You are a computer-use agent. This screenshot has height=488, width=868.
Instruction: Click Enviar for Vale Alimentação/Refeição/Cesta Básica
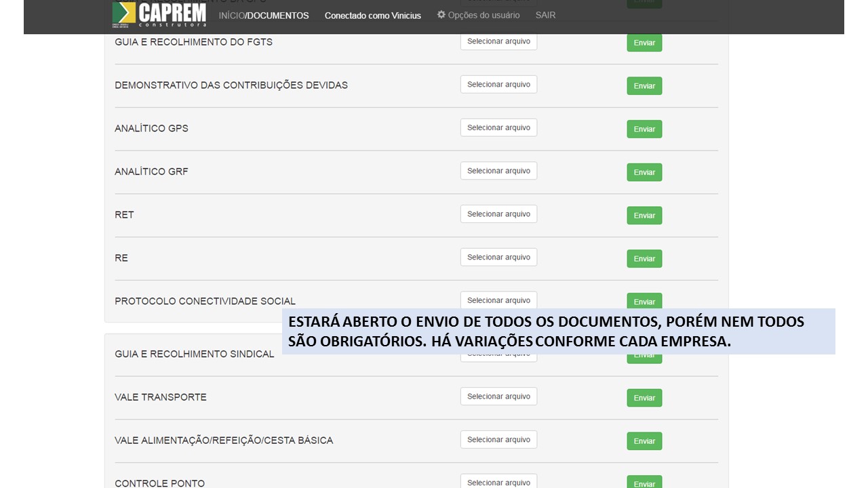coord(644,441)
